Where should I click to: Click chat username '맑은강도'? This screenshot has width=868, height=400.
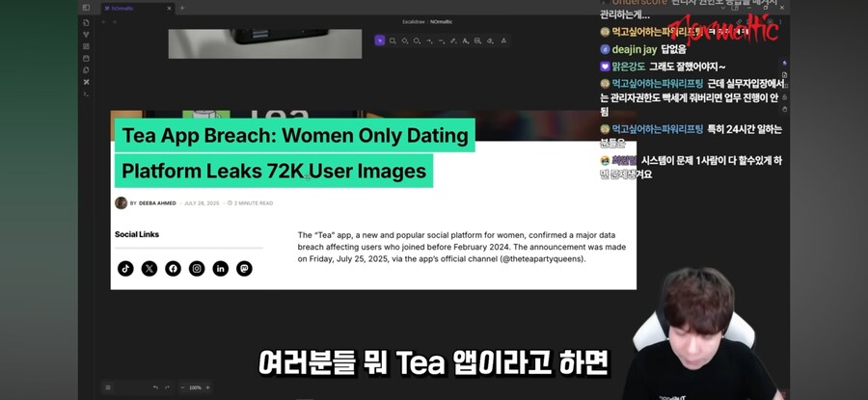point(628,67)
